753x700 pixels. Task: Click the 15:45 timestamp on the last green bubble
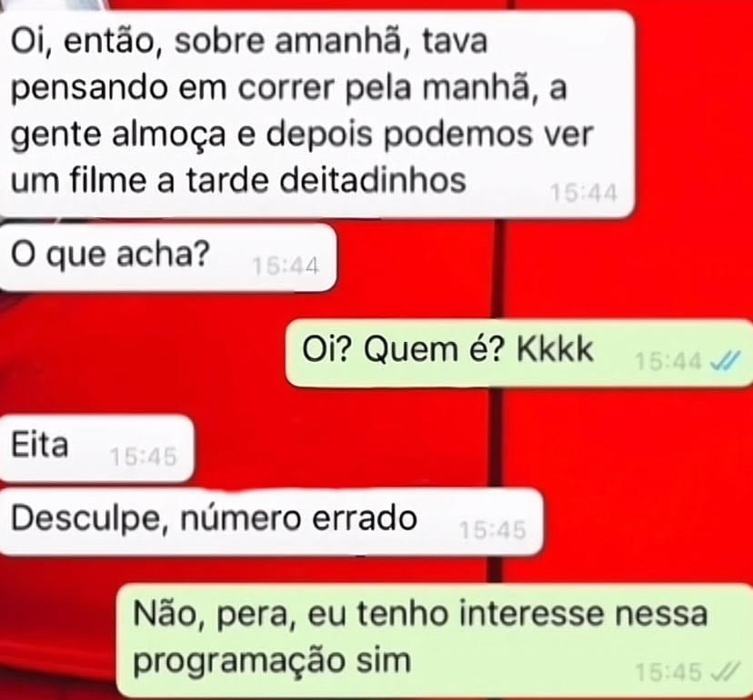668,672
